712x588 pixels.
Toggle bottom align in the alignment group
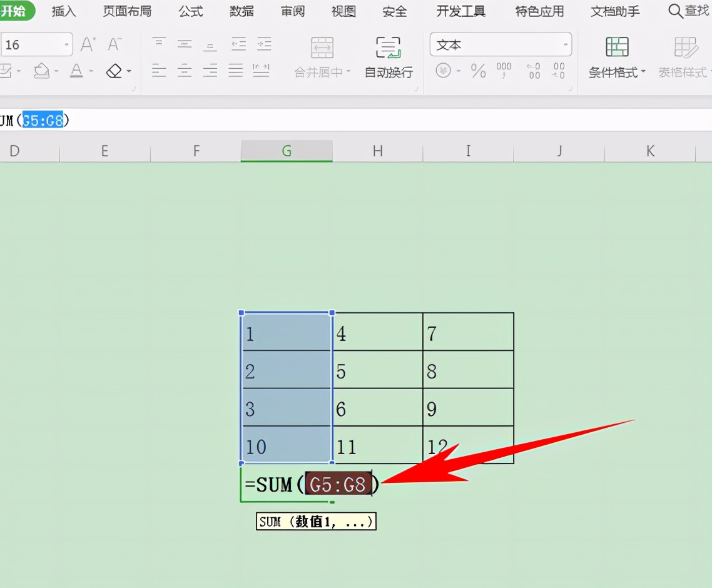[x=210, y=44]
